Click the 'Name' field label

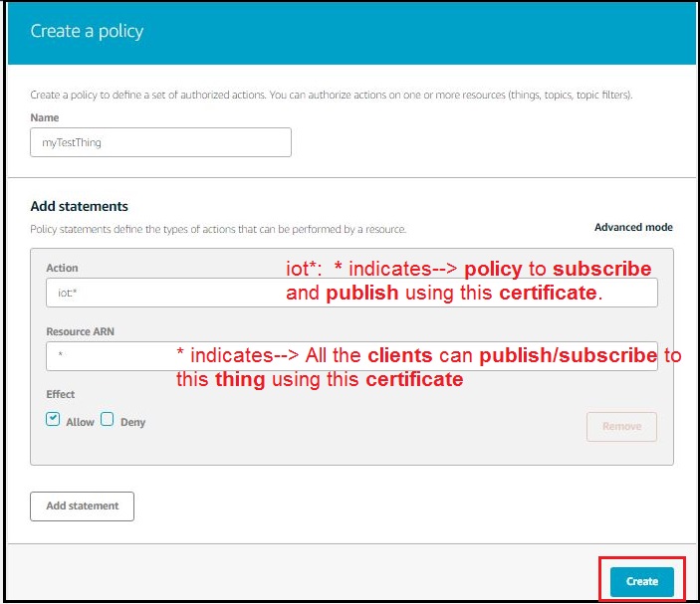[x=45, y=117]
